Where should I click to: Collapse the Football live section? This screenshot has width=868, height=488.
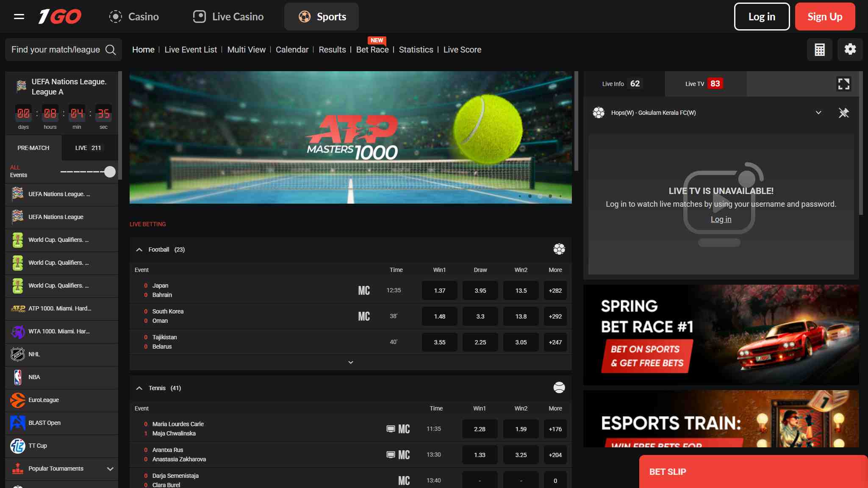[x=139, y=250]
